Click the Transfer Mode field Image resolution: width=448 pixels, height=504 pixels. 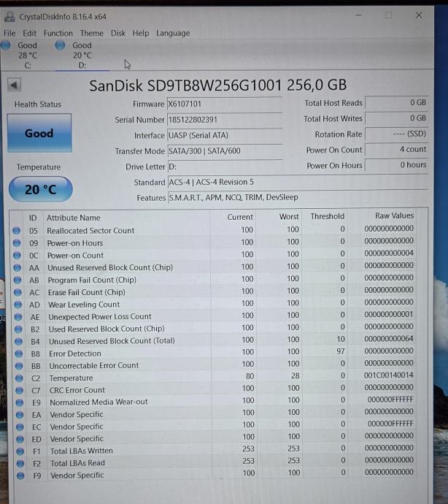point(225,150)
